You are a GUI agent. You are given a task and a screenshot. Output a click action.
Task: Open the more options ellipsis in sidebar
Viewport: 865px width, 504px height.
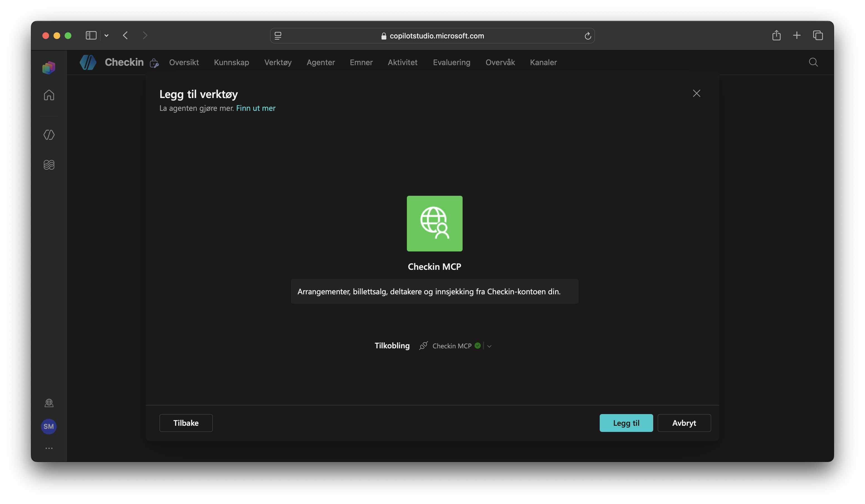click(49, 448)
